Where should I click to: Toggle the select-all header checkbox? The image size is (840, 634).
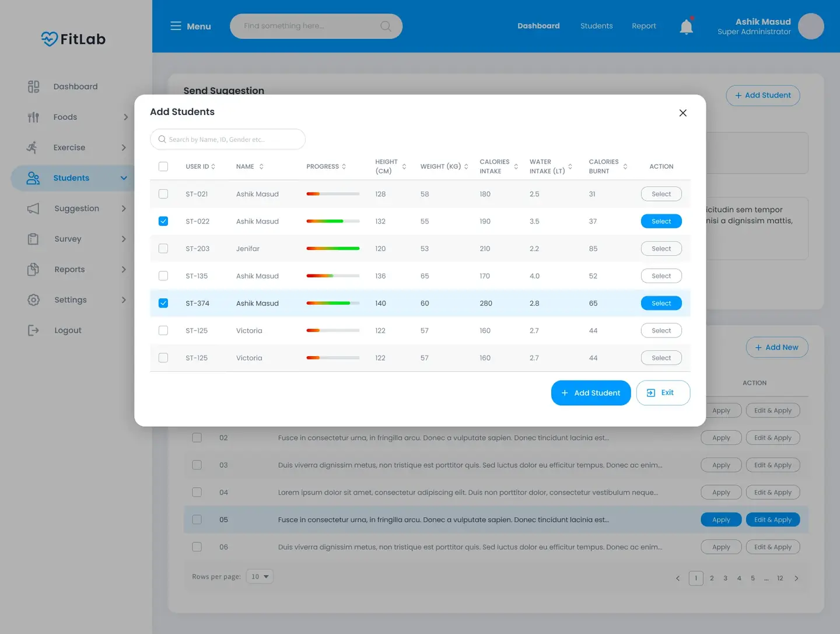tap(163, 166)
